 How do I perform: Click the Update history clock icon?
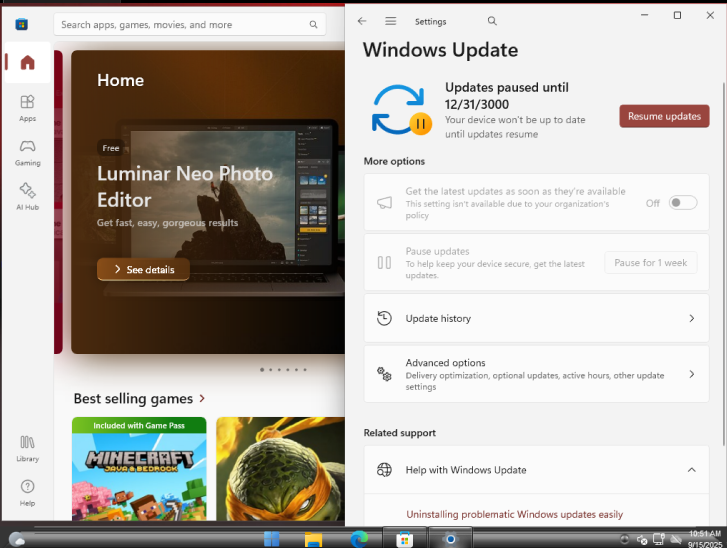[384, 318]
